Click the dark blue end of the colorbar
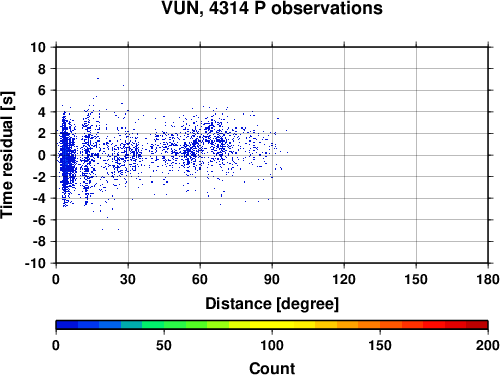 click(67, 325)
